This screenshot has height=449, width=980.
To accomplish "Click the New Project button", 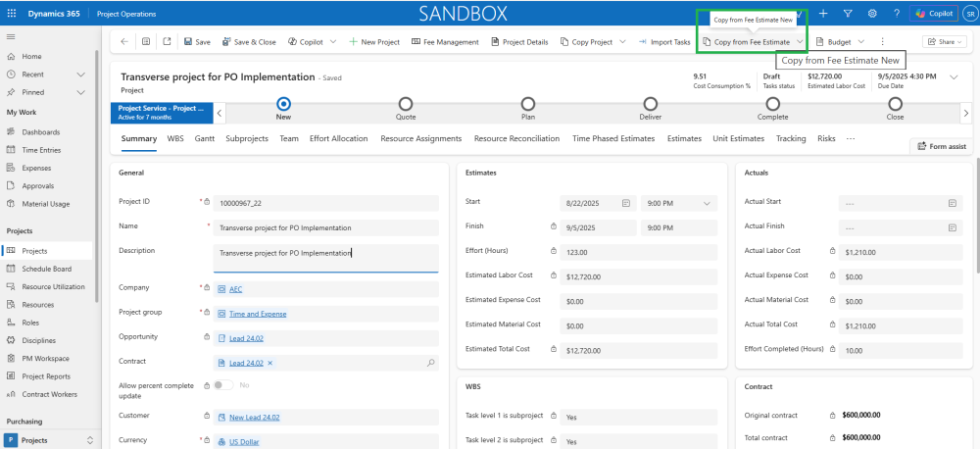I will 373,42.
